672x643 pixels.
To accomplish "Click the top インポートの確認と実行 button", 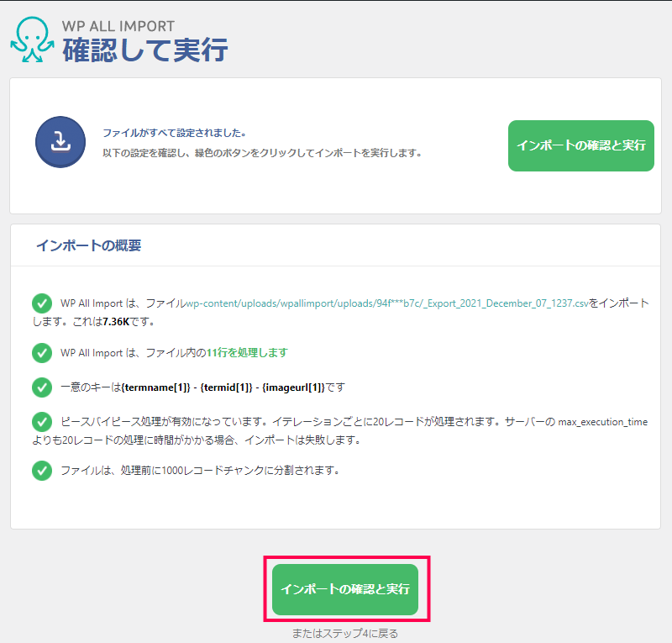I will 580,146.
